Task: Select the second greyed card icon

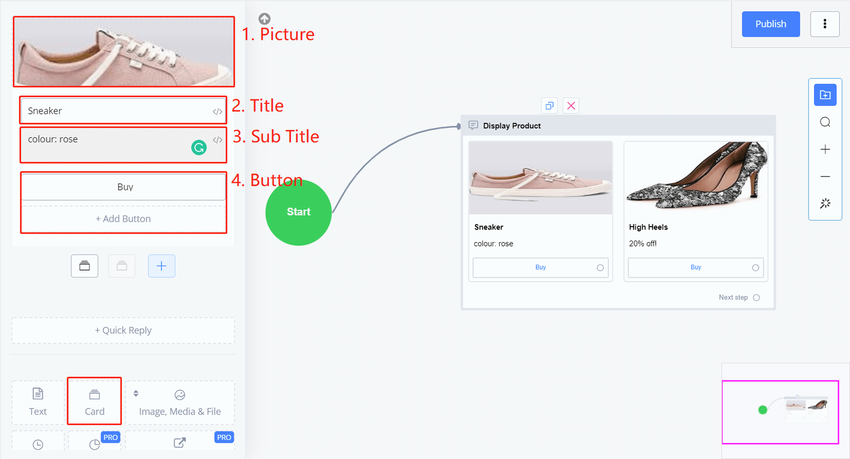Action: [122, 266]
